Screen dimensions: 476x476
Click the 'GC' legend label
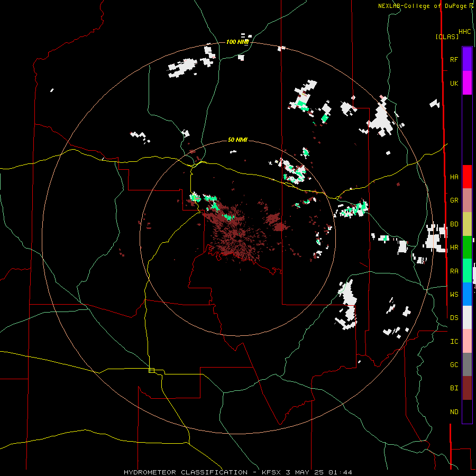click(x=454, y=364)
